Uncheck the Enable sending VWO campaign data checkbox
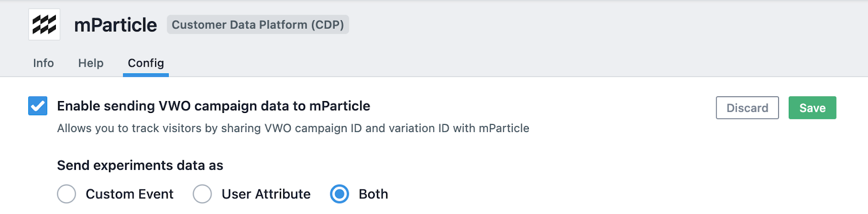 point(38,106)
